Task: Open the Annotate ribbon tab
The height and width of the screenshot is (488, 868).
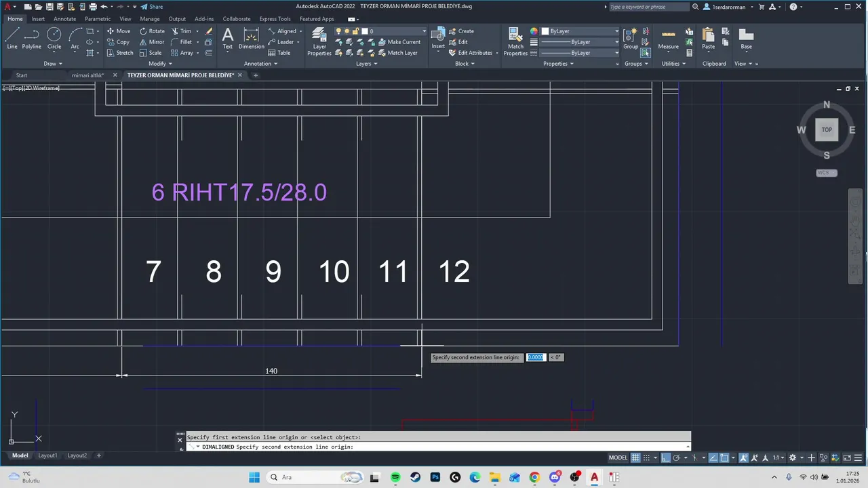Action: (x=65, y=19)
